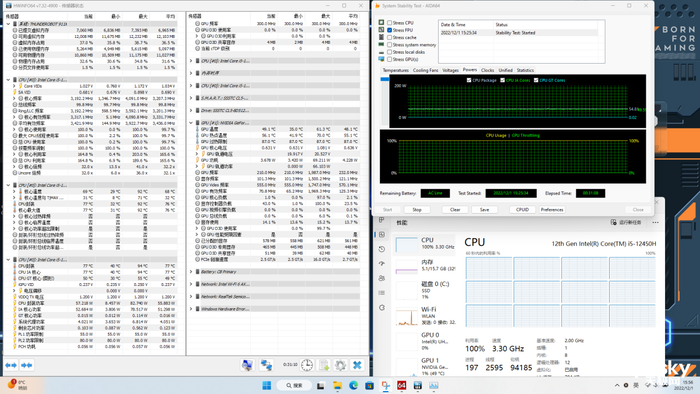This screenshot has height=394, width=700.
Task: Expand 内存时序 group in HWiNFO
Action: [x=191, y=73]
